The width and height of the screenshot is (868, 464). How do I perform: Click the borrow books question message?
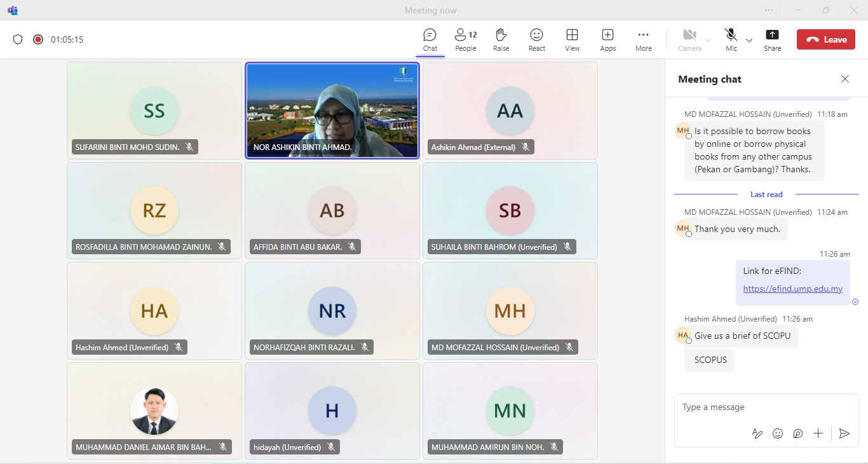(754, 151)
